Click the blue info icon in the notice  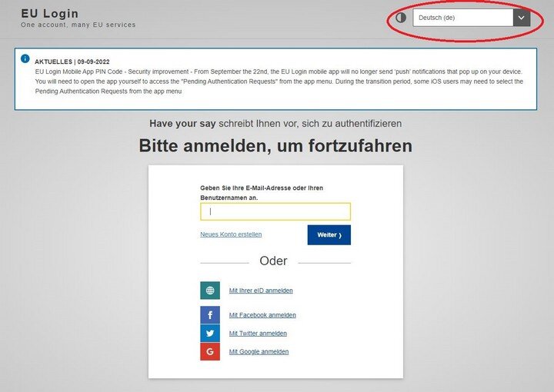point(25,58)
